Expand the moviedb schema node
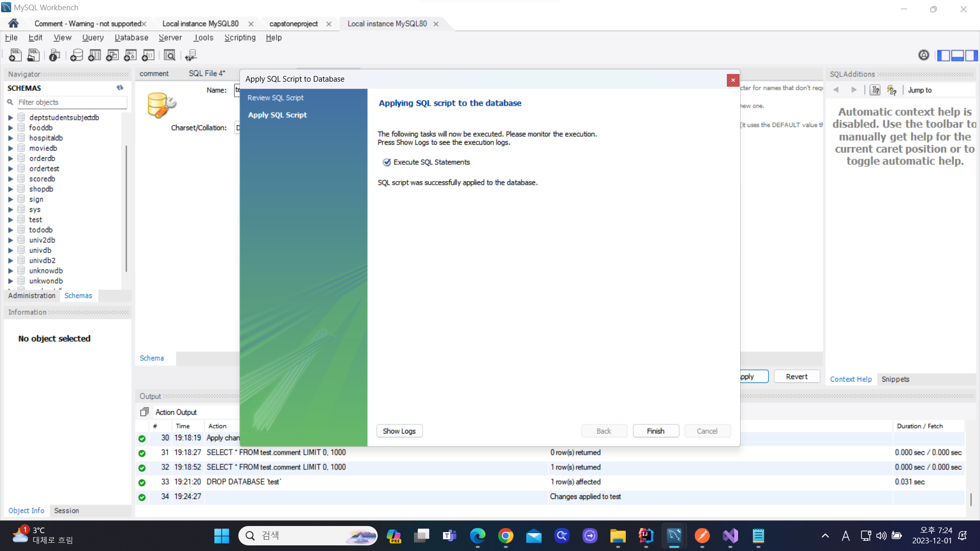 pos(10,148)
